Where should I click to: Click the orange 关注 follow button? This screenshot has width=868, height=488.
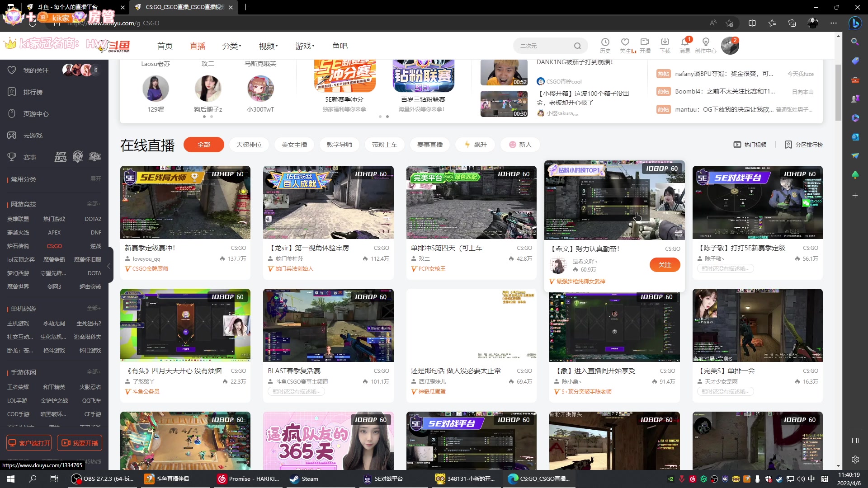665,265
